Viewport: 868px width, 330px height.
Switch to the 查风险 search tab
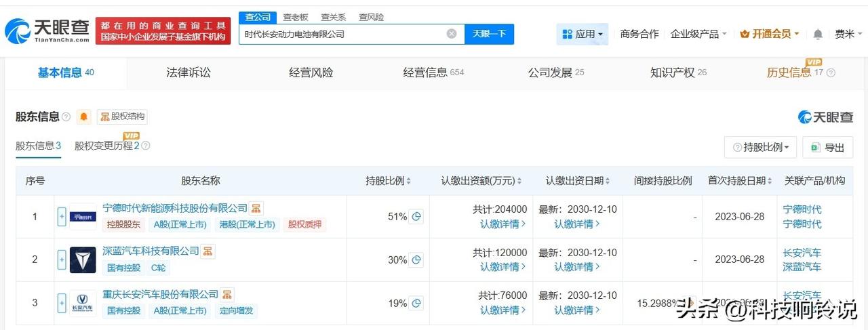(372, 17)
